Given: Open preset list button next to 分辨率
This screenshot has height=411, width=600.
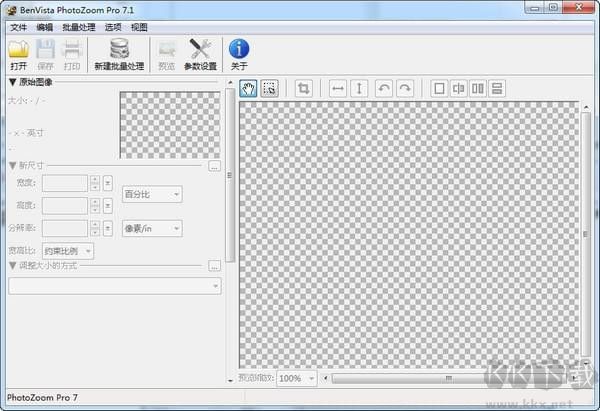Looking at the screenshot, I should point(108,228).
